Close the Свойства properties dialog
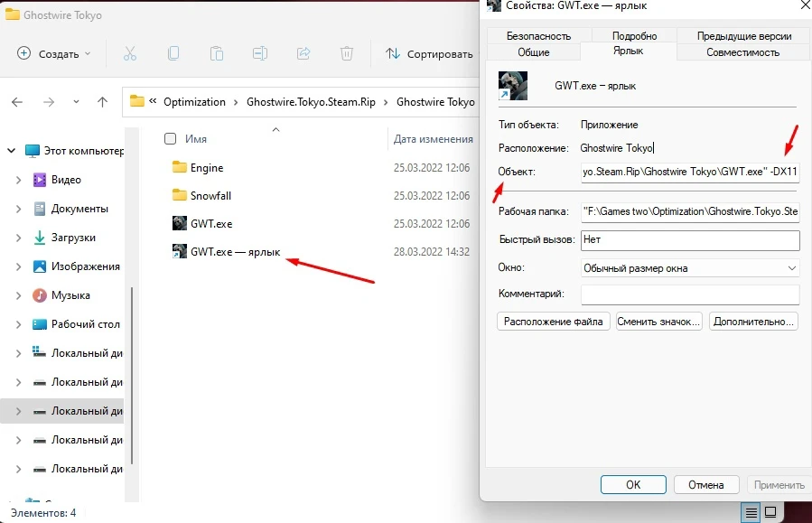The width and height of the screenshot is (812, 523). pyautogui.click(x=806, y=5)
